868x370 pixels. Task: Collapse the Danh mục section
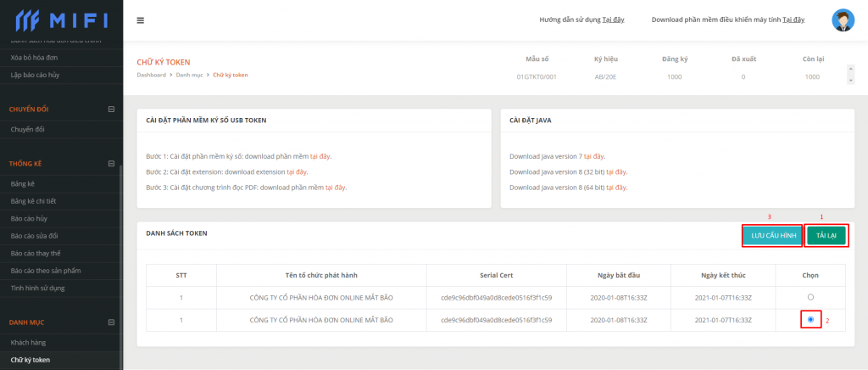pos(111,322)
